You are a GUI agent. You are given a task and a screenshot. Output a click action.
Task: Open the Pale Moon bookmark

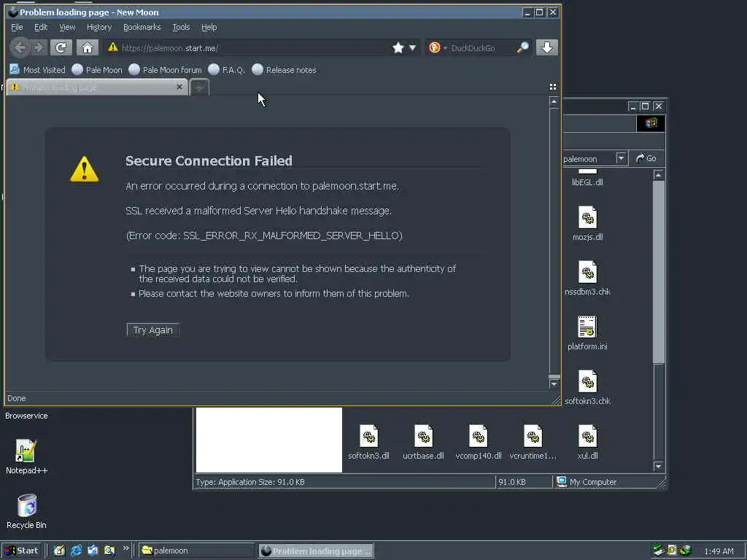(x=97, y=69)
